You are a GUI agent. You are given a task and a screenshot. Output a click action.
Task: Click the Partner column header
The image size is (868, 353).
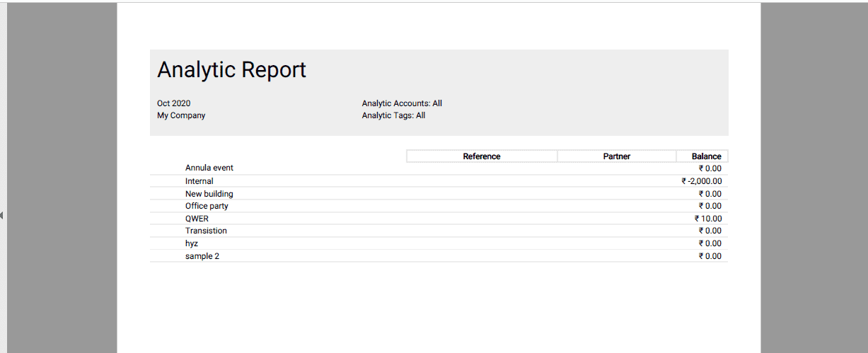616,156
